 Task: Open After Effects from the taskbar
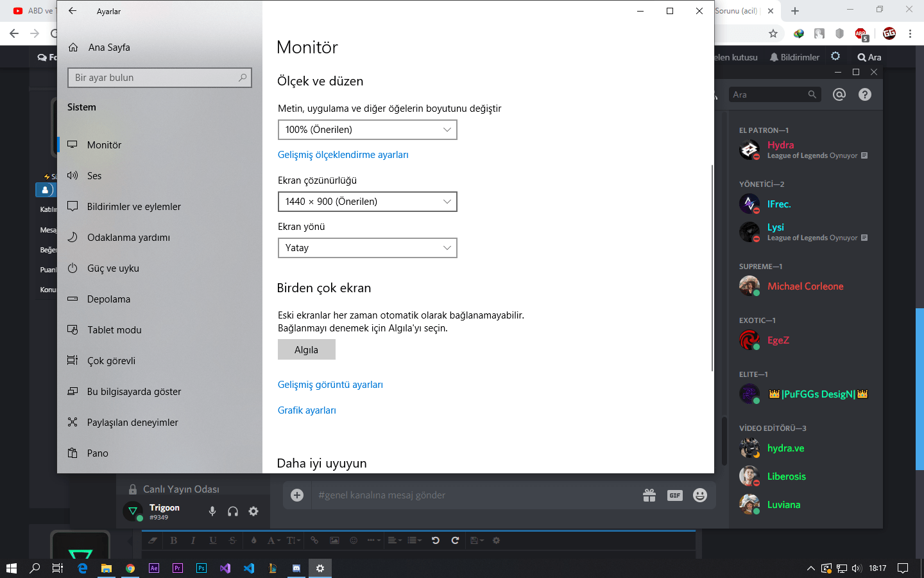(154, 568)
